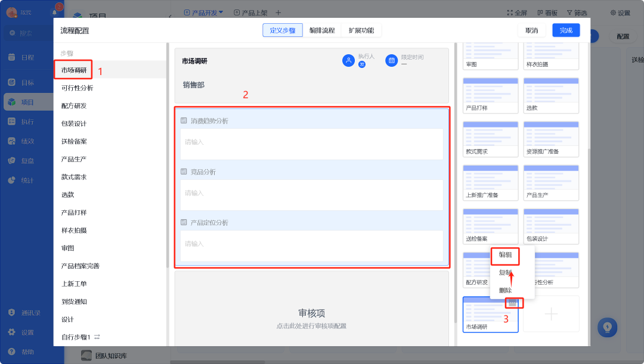Open the 日程 calendar sidebar icon

(x=12, y=57)
